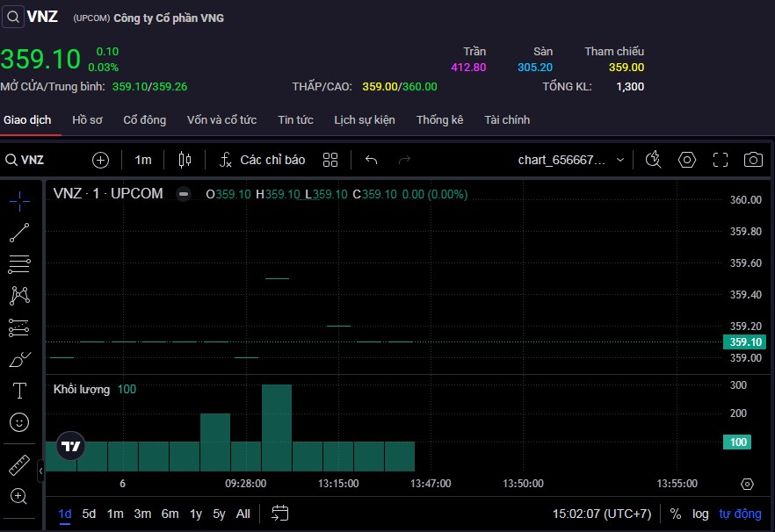Screen dimensions: 775x532
Task: Select the ruler measure tool
Action: (19, 464)
